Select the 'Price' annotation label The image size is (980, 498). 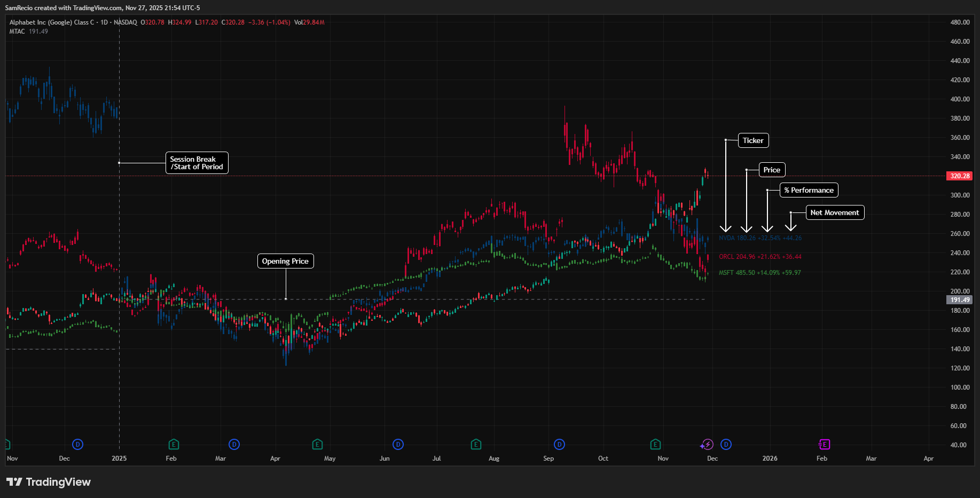[x=772, y=170]
